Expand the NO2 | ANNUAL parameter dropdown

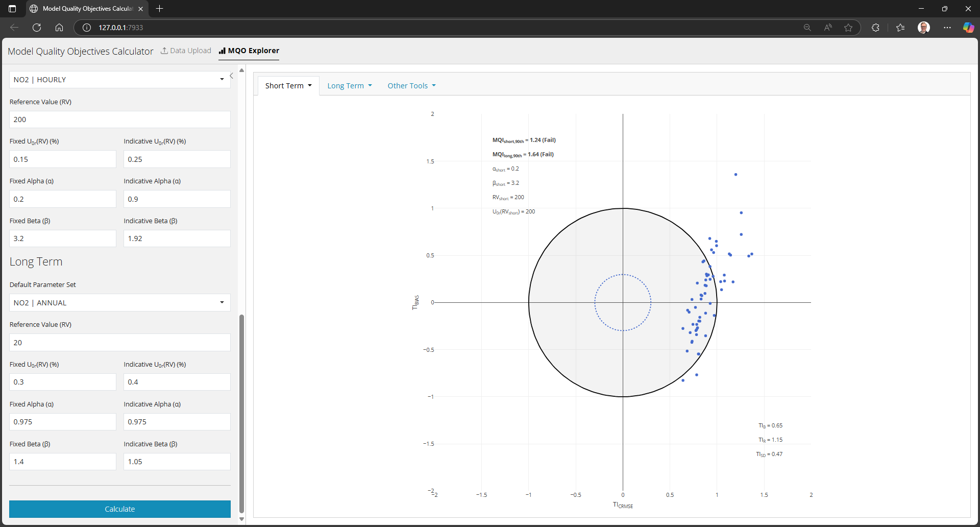(119, 303)
